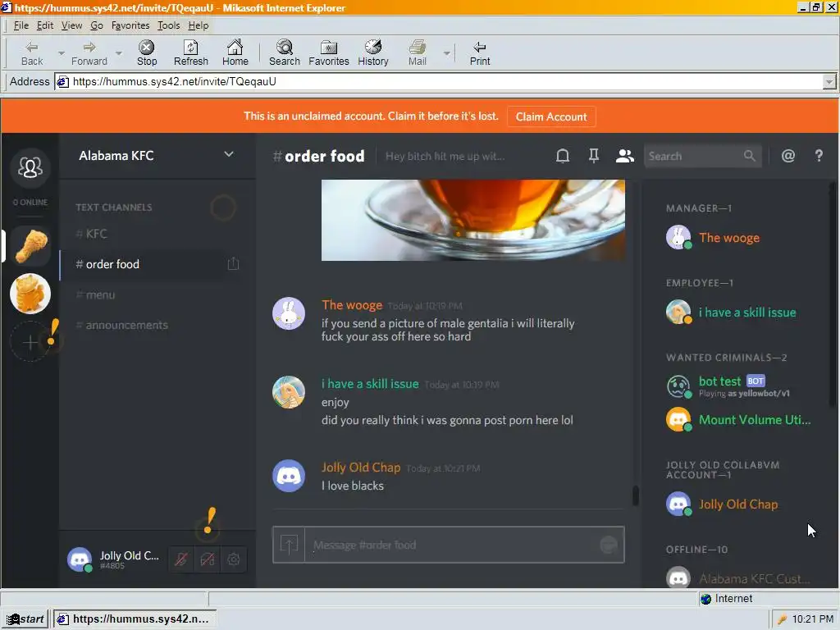Create invite for order food channel
Screen dimensions: 840x630
click(x=233, y=263)
